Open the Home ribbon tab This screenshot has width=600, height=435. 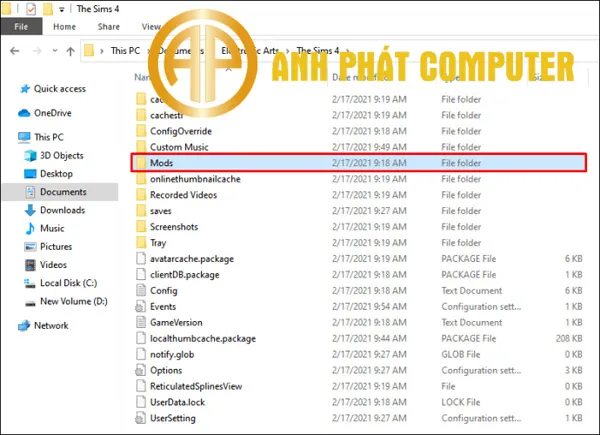[64, 26]
